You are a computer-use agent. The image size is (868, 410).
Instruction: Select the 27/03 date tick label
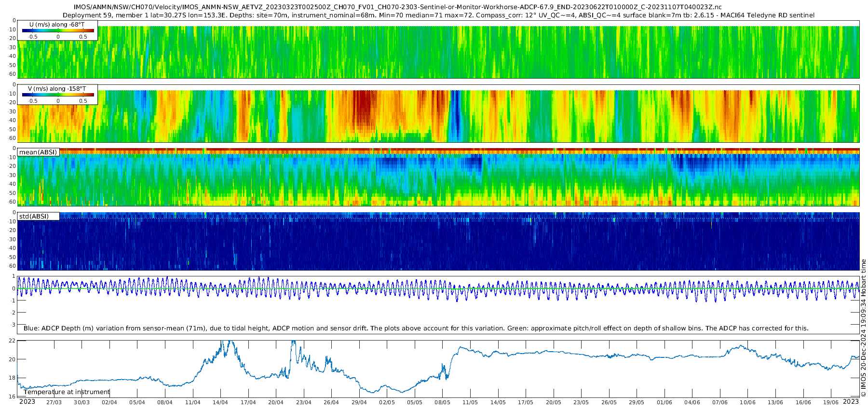(54, 402)
